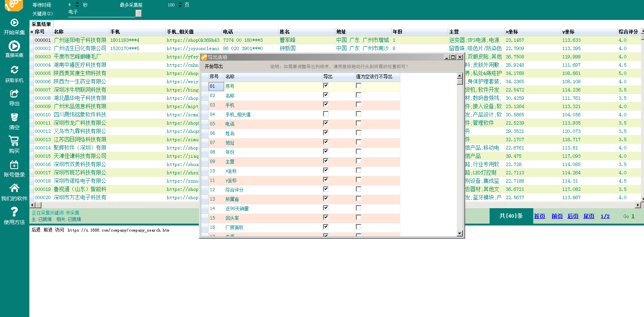The width and height of the screenshot is (644, 317).
Task: Click 开始导出 in export dialog
Action: (214, 66)
